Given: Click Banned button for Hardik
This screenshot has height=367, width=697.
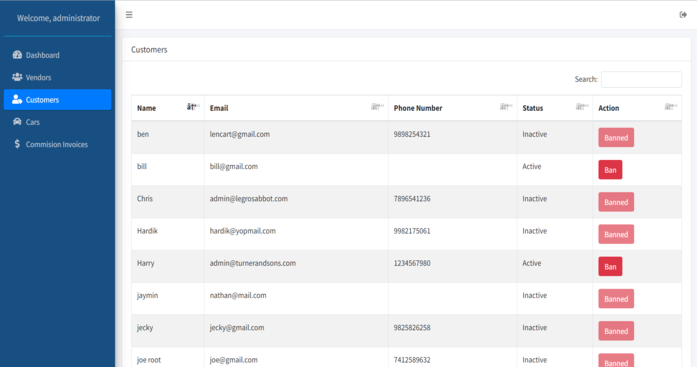Looking at the screenshot, I should (x=616, y=234).
